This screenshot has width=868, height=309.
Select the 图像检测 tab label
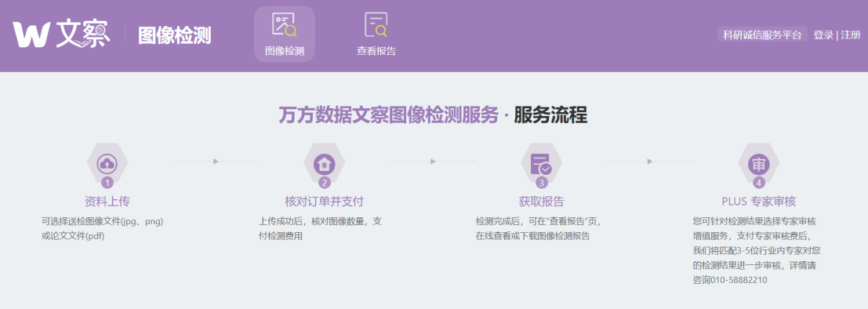285,51
